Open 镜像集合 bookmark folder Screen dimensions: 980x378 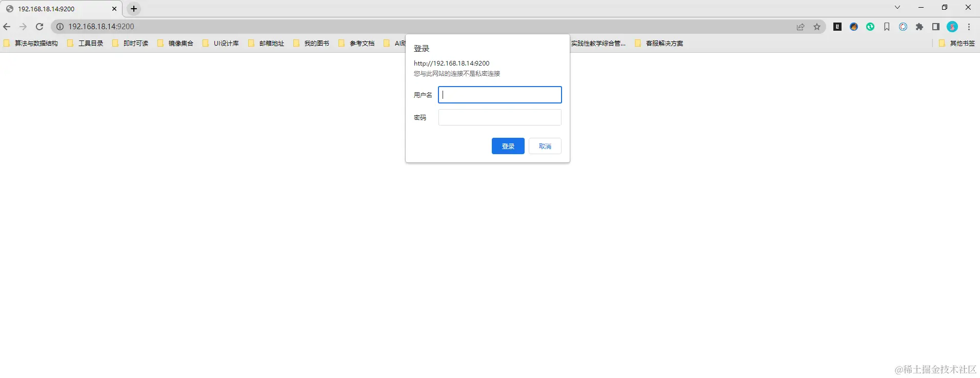click(x=175, y=44)
